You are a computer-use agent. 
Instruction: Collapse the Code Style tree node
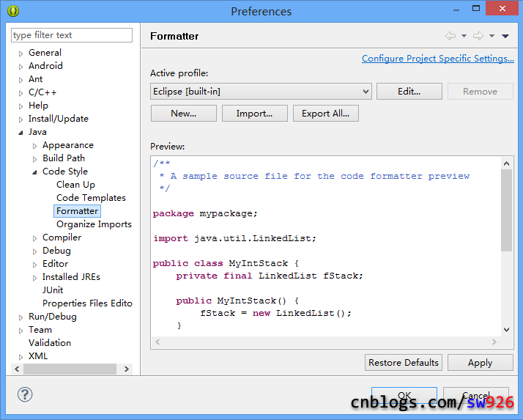pos(35,172)
